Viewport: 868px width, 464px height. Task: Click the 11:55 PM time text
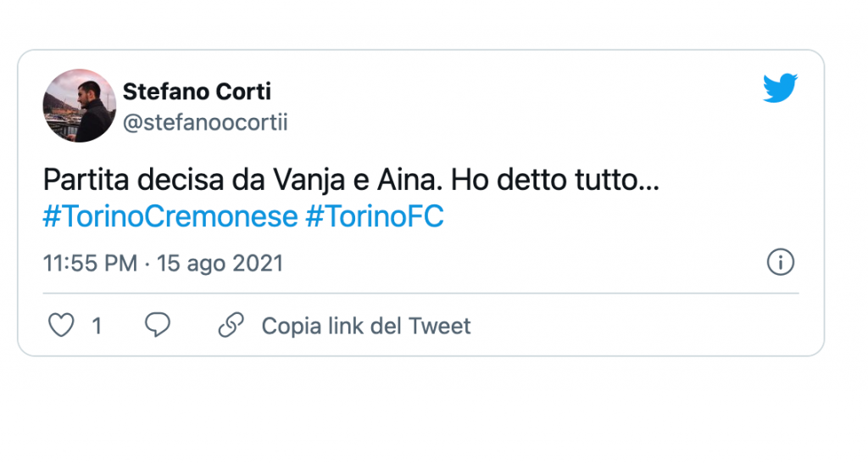(90, 264)
